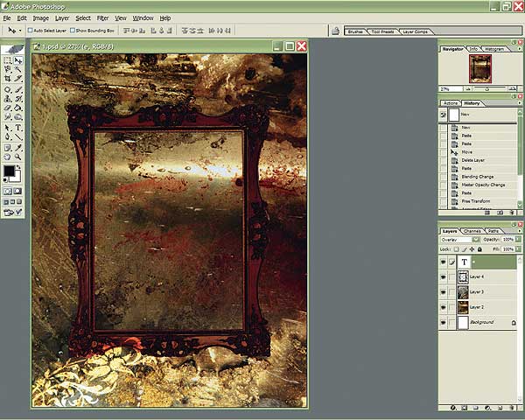
Task: Switch to the Channels tab
Action: pyautogui.click(x=472, y=230)
